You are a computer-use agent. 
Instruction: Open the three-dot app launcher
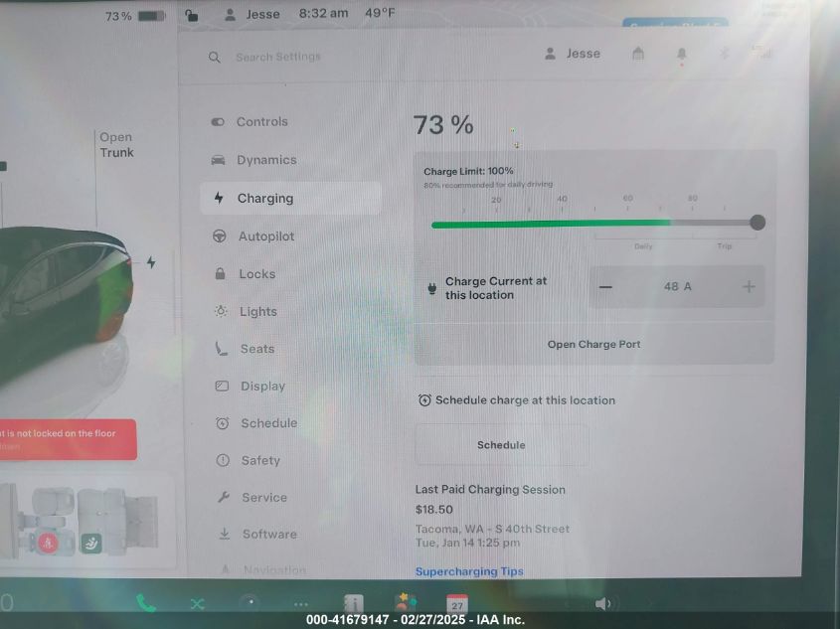coord(300,603)
